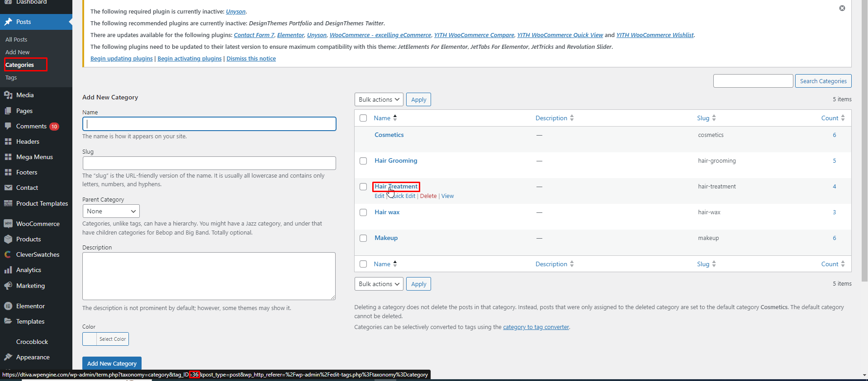Click the CleverSwatches icon
Viewport: 868px width, 381px height.
pyautogui.click(x=8, y=254)
